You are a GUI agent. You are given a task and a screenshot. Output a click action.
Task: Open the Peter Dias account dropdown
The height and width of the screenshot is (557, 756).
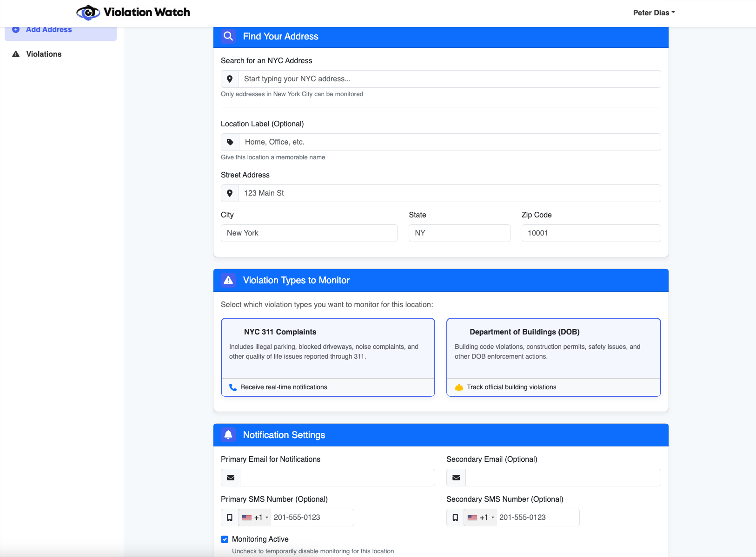[653, 13]
